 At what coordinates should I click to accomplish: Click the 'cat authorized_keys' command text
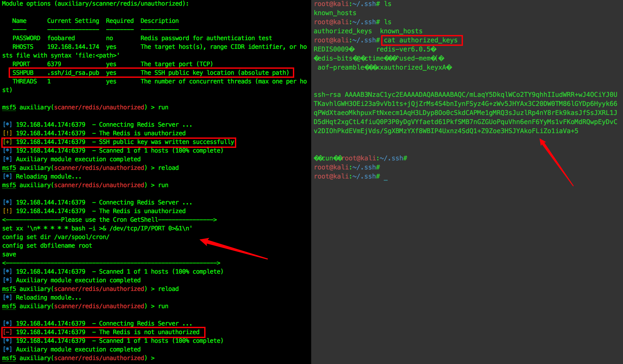tap(420, 40)
